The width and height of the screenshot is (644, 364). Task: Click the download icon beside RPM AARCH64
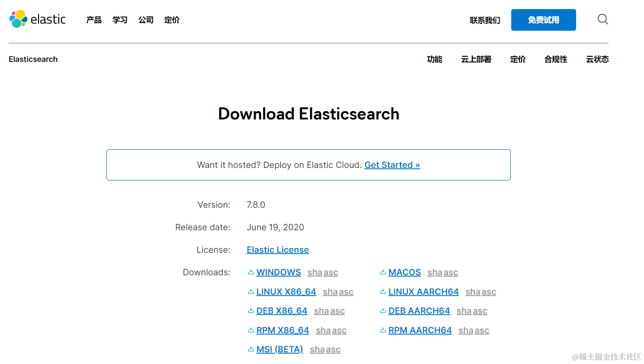coord(383,330)
